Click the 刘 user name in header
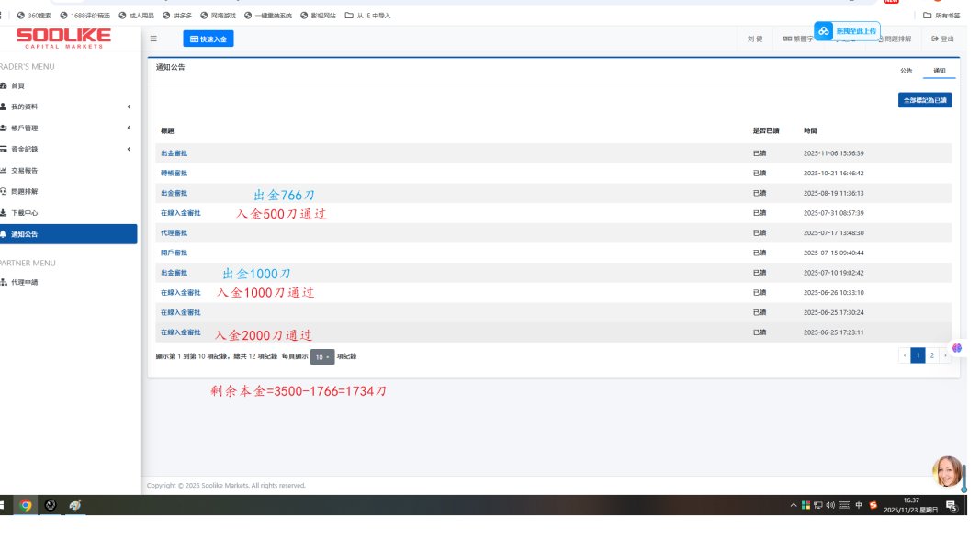Viewport: 980px width, 551px height. coord(755,39)
